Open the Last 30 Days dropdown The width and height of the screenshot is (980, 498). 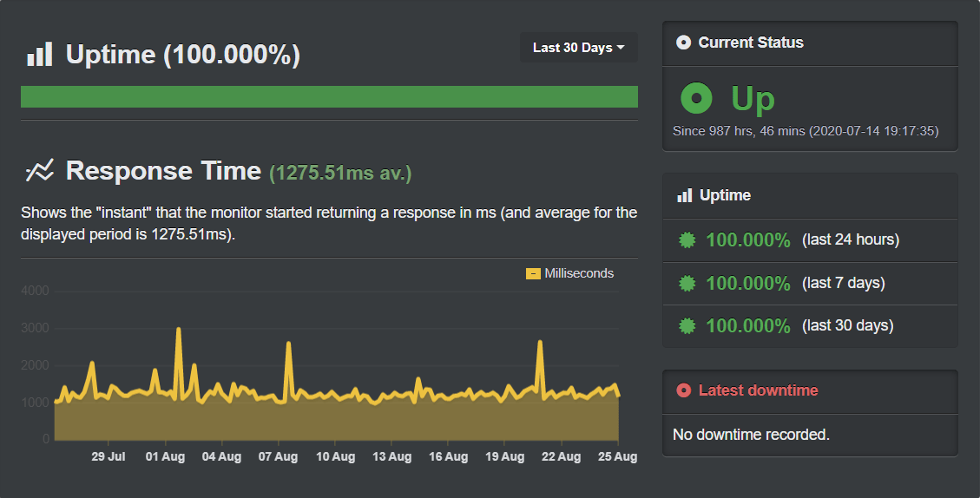pyautogui.click(x=579, y=48)
